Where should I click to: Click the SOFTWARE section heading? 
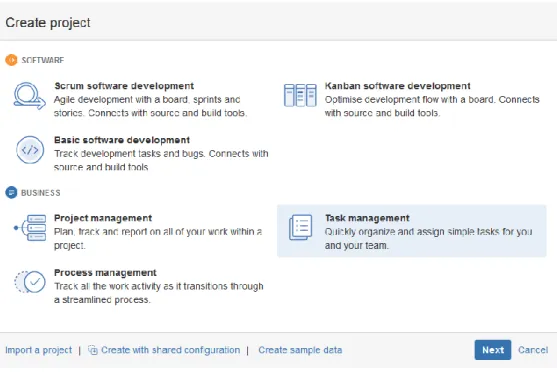pyautogui.click(x=43, y=60)
